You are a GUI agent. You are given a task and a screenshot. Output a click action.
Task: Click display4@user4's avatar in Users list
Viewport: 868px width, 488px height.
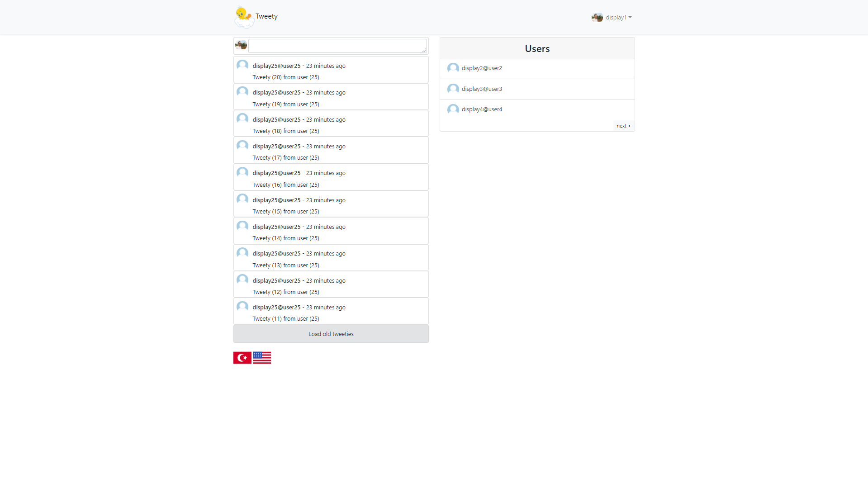tap(453, 109)
